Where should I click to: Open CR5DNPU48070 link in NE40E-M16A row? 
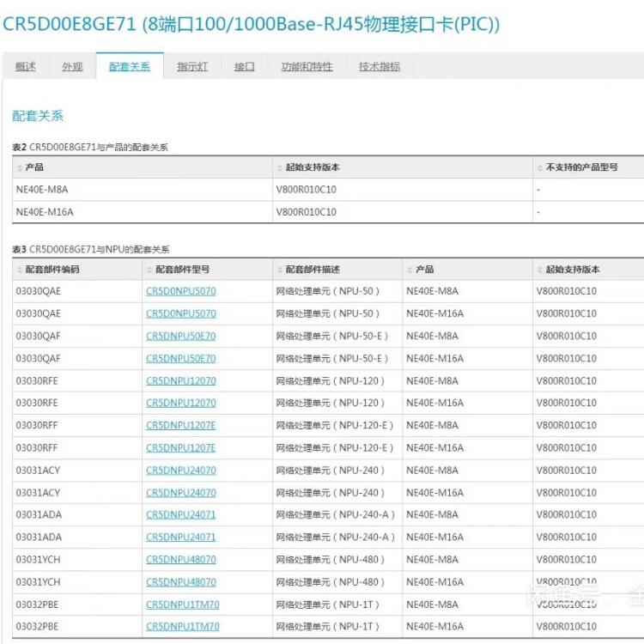180,582
